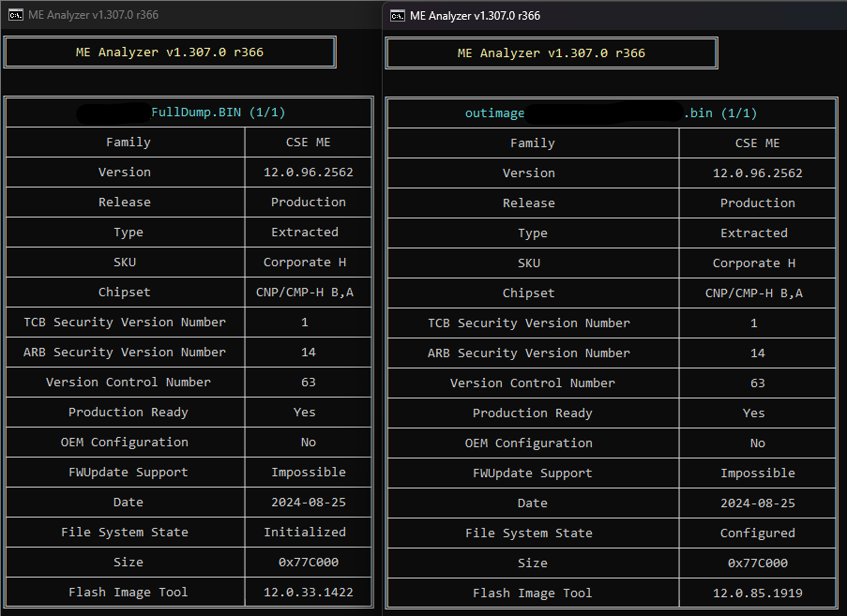Select the Chipset label in the FullDump.BIN table
Viewport: 847px width, 616px height.
(x=124, y=293)
